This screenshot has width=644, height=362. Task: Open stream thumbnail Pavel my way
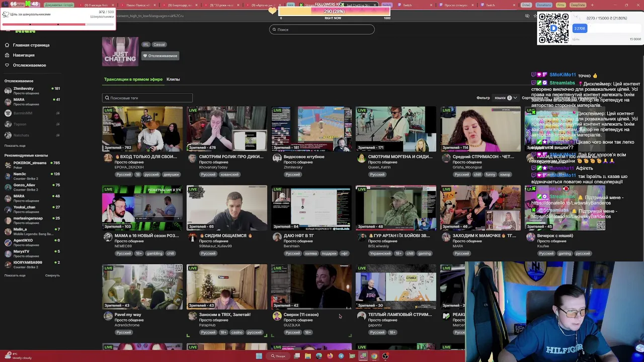(142, 287)
